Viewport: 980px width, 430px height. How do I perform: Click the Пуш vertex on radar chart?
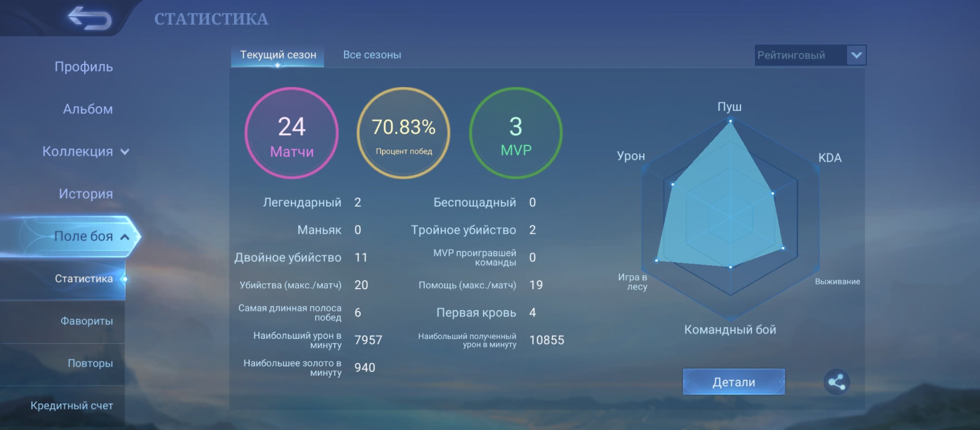pyautogui.click(x=730, y=121)
